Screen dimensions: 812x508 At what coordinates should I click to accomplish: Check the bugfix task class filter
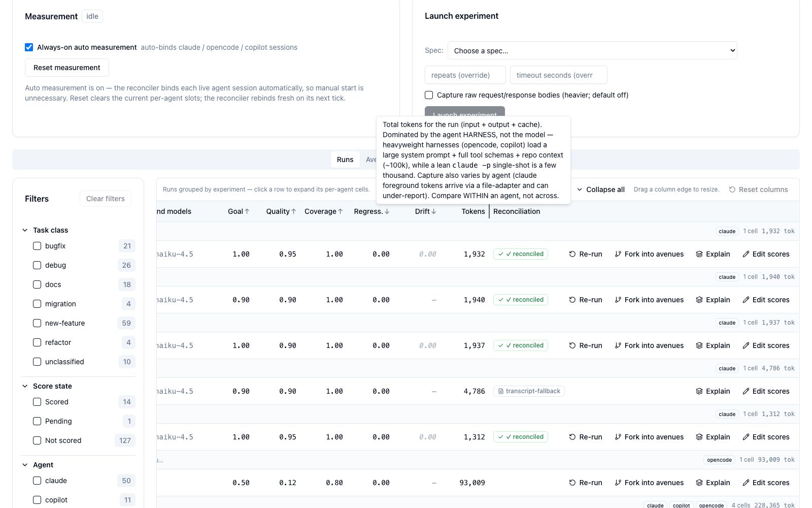(37, 246)
